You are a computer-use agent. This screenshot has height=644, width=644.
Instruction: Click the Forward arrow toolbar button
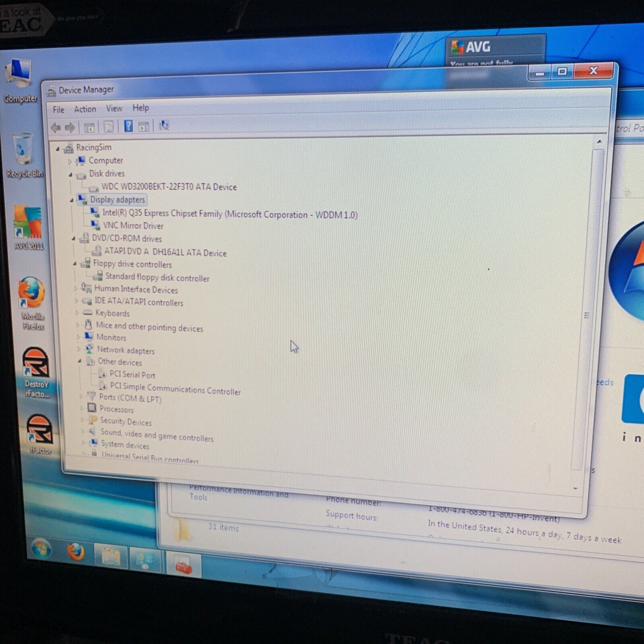click(x=70, y=128)
